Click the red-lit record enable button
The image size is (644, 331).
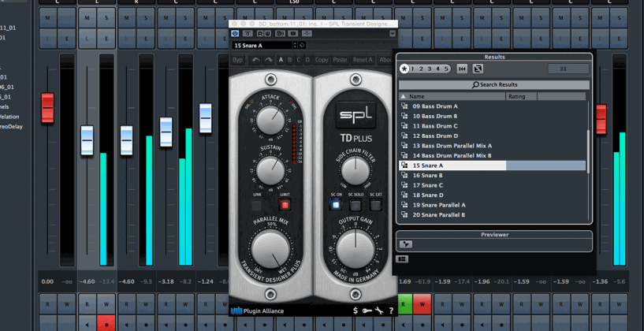106,324
